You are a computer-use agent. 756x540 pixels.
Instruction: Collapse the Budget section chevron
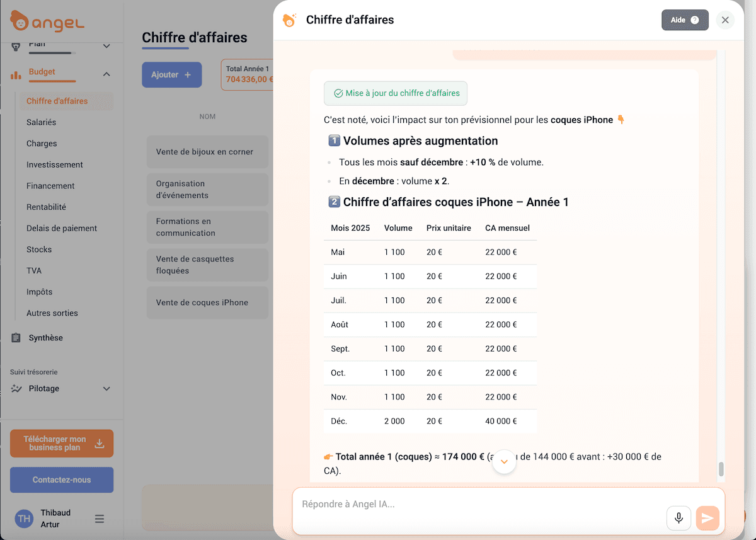(x=106, y=74)
